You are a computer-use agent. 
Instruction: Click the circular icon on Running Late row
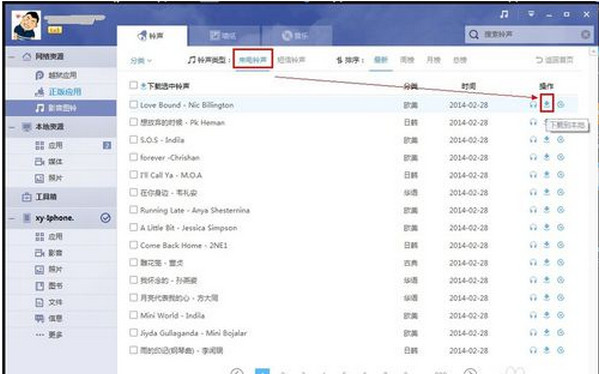click(560, 210)
